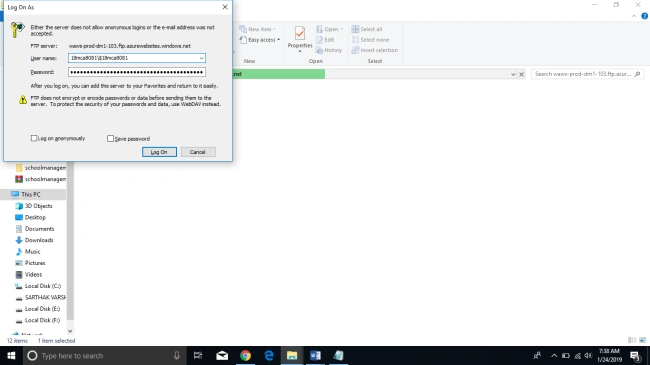Click New item in ribbon
Viewport: 650px width, 365px height.
257,29
